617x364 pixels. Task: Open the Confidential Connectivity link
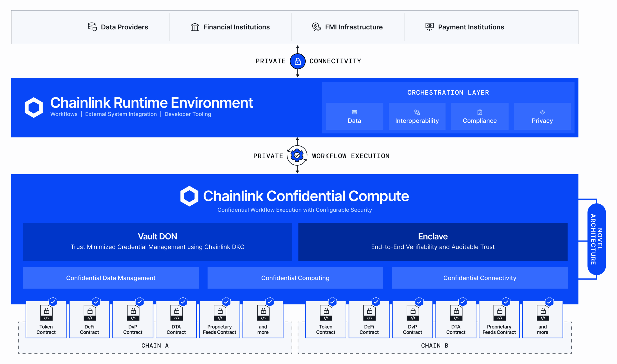pyautogui.click(x=480, y=278)
